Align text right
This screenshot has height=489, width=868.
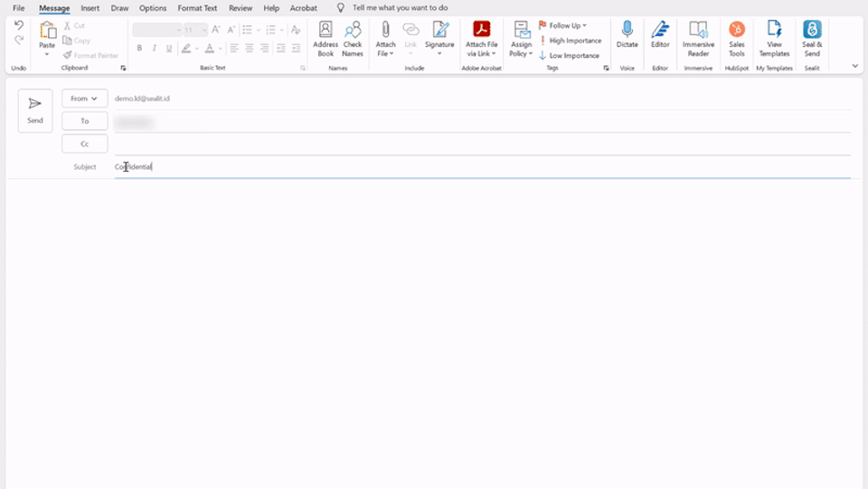[265, 48]
